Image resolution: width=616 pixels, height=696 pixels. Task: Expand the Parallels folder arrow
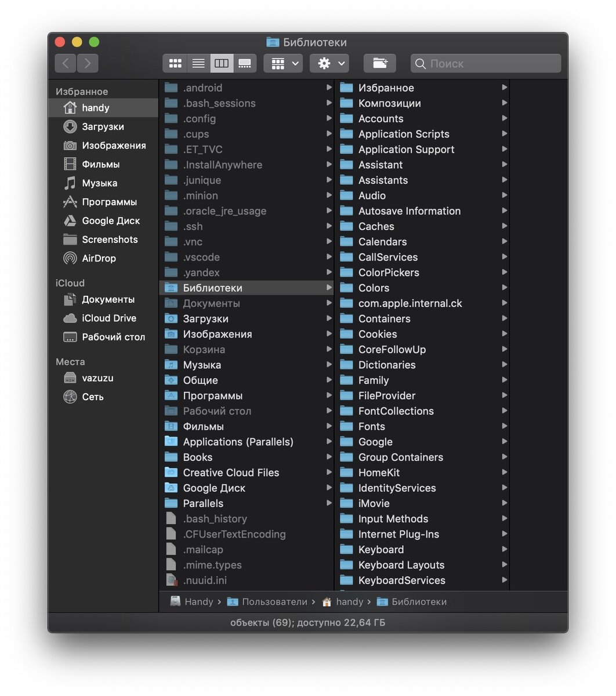pyautogui.click(x=329, y=503)
